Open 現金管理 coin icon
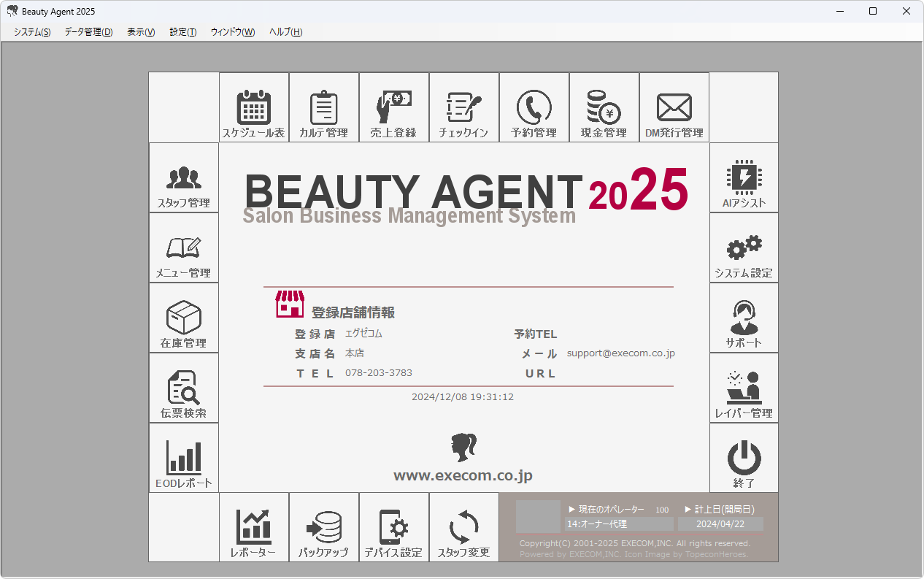 click(604, 108)
